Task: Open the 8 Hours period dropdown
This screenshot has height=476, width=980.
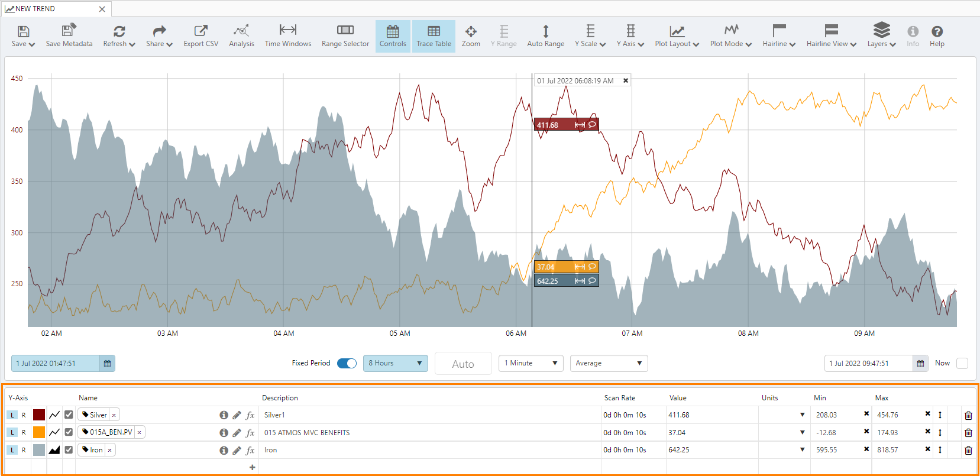Action: (x=395, y=363)
